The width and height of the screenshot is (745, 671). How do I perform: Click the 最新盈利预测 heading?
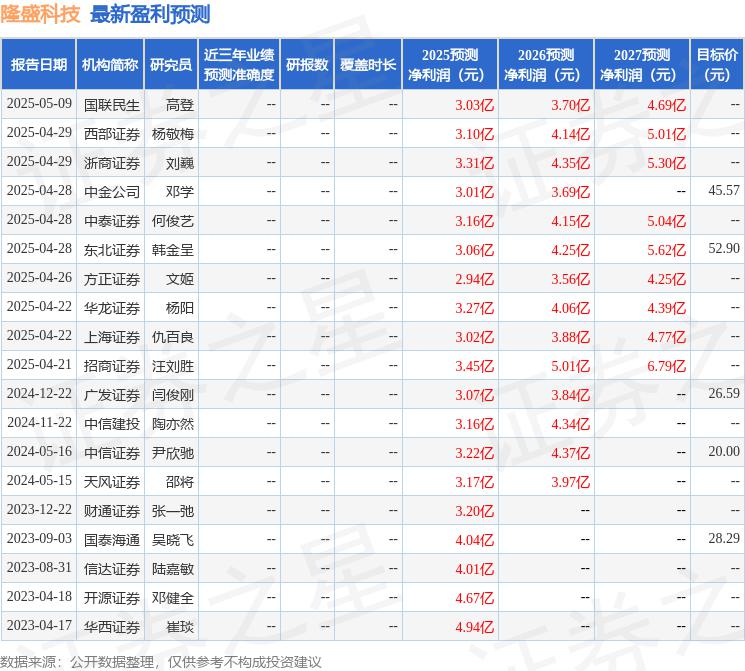click(150, 14)
